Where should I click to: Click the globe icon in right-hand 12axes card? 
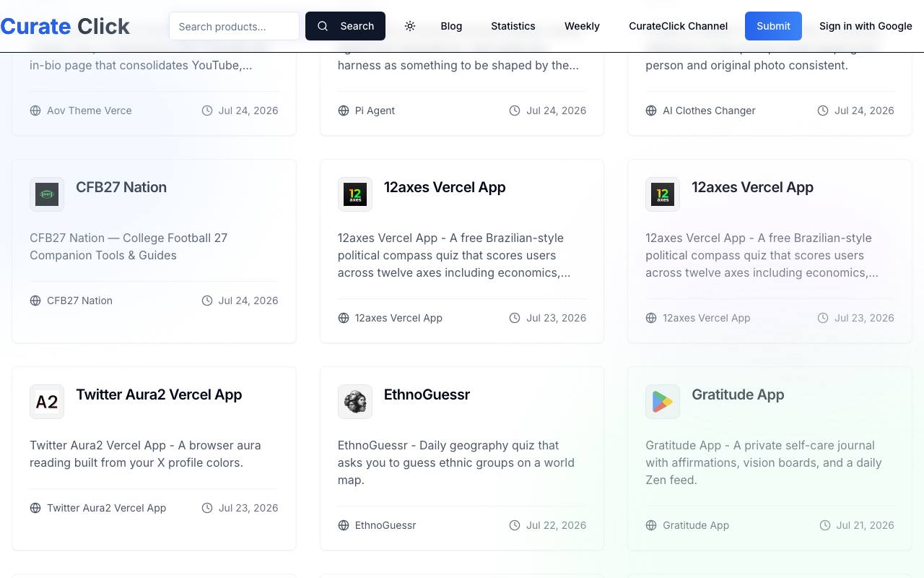[651, 318]
